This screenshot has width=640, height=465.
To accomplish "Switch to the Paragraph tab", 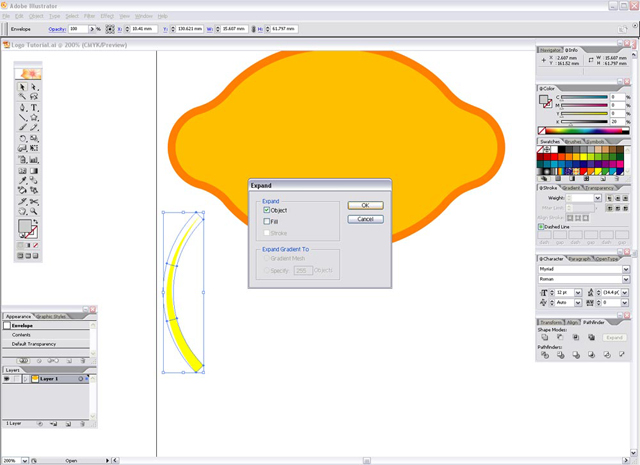I will [x=579, y=259].
